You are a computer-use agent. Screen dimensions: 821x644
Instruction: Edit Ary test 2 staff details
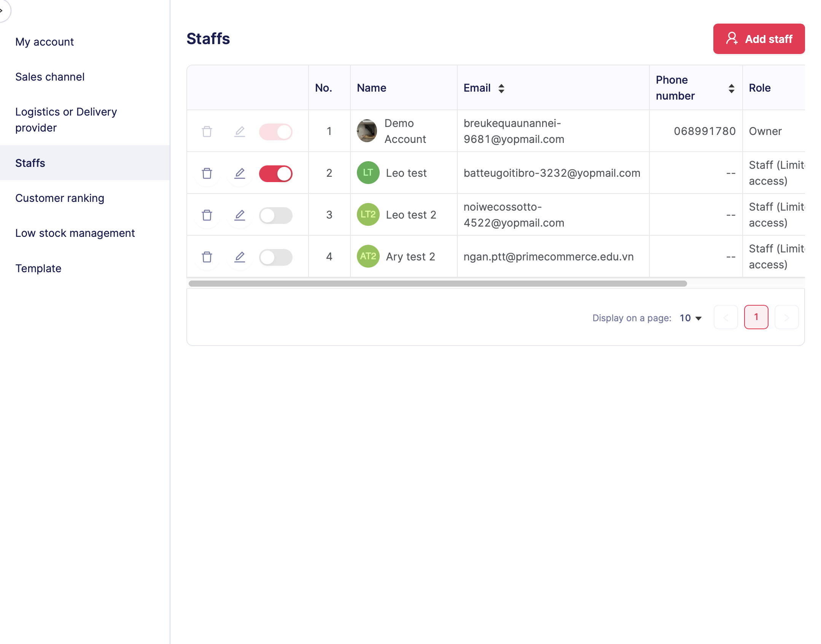(x=240, y=257)
